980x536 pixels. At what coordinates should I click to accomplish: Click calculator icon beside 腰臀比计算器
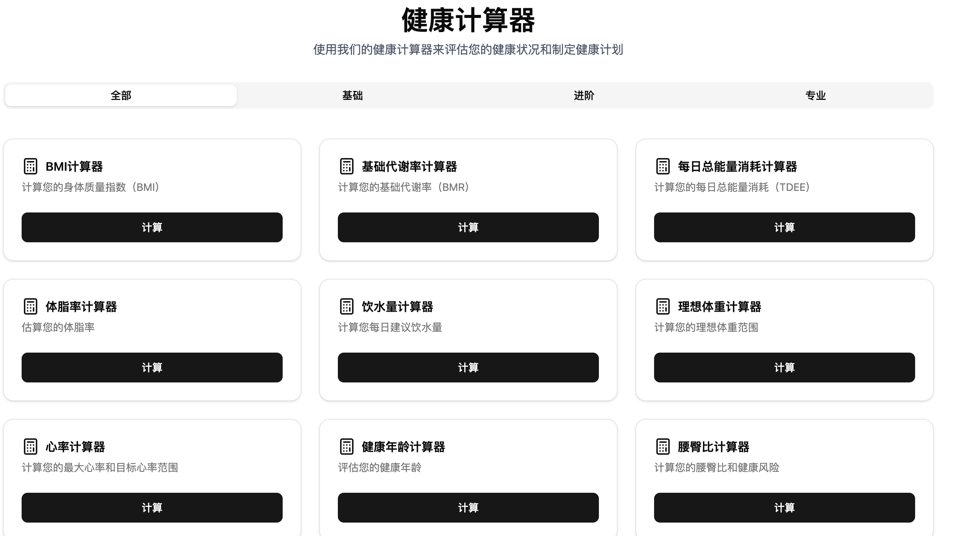tap(663, 447)
